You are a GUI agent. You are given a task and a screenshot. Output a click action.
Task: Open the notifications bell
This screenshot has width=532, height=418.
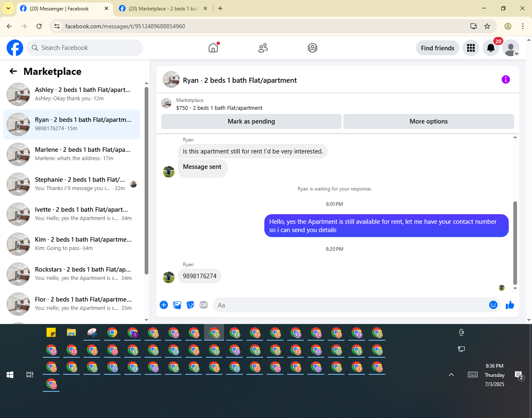pos(491,48)
